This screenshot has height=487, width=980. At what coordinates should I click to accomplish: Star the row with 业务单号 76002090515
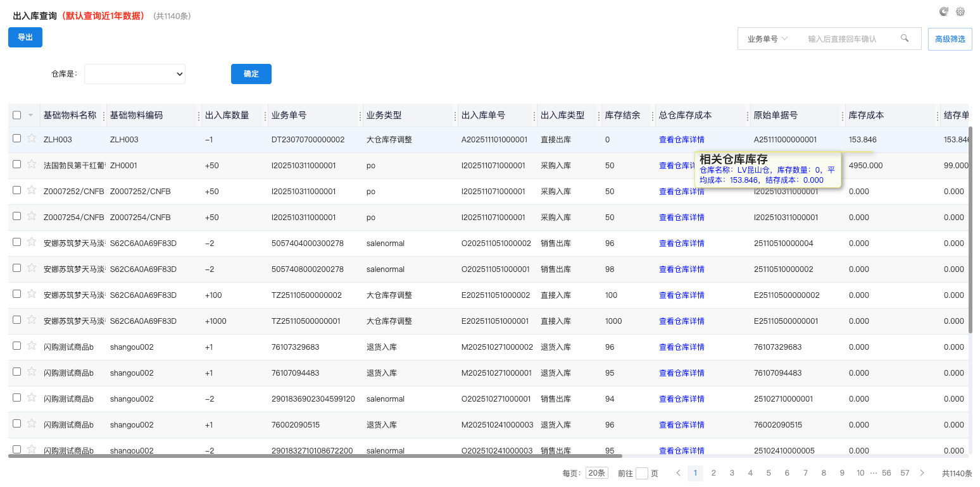pyautogui.click(x=32, y=424)
